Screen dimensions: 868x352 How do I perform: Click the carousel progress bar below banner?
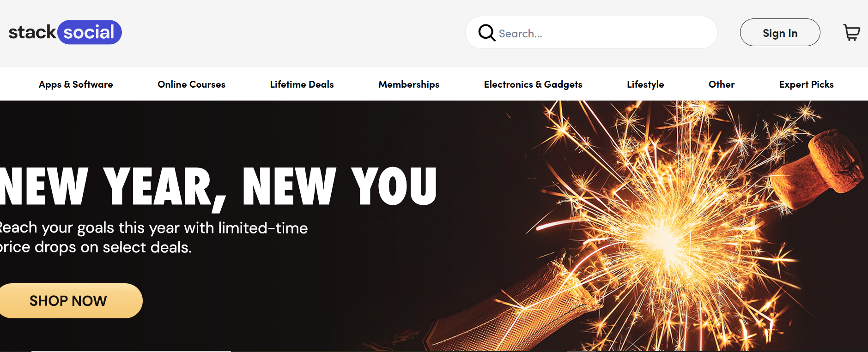pyautogui.click(x=131, y=351)
